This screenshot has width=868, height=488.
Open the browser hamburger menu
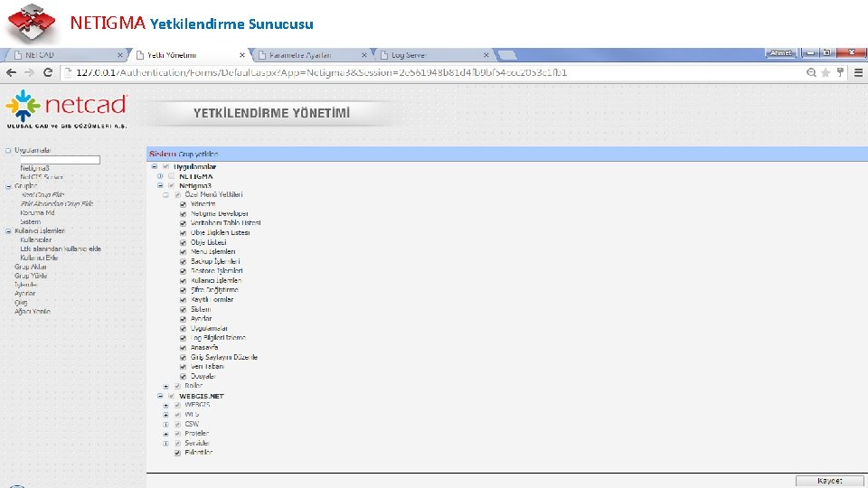tap(859, 72)
